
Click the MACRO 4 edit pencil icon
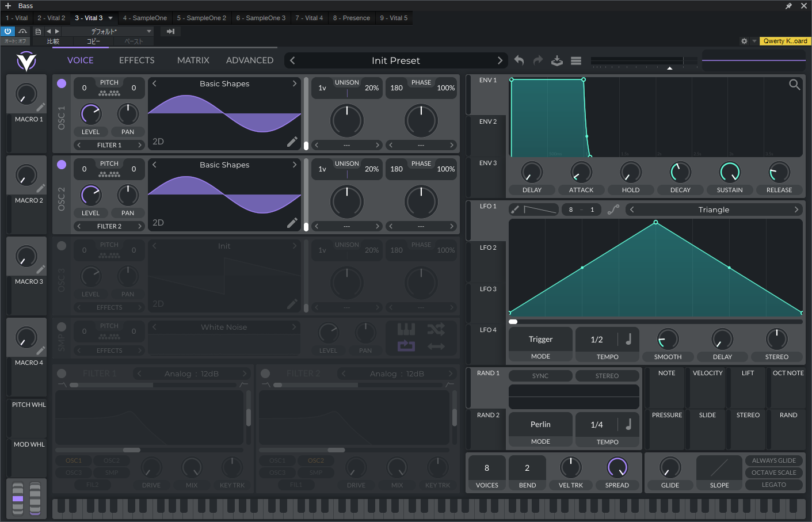pos(41,350)
